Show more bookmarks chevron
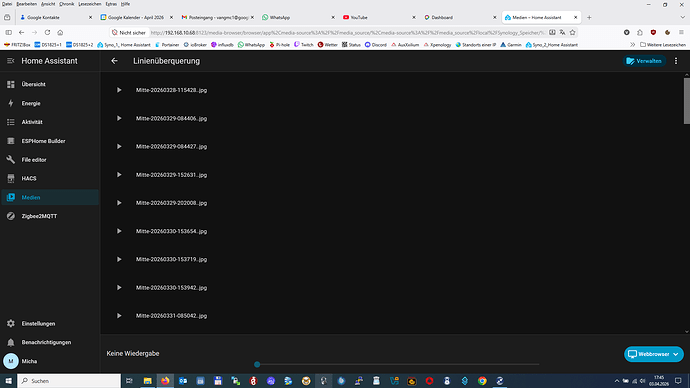 (632, 45)
